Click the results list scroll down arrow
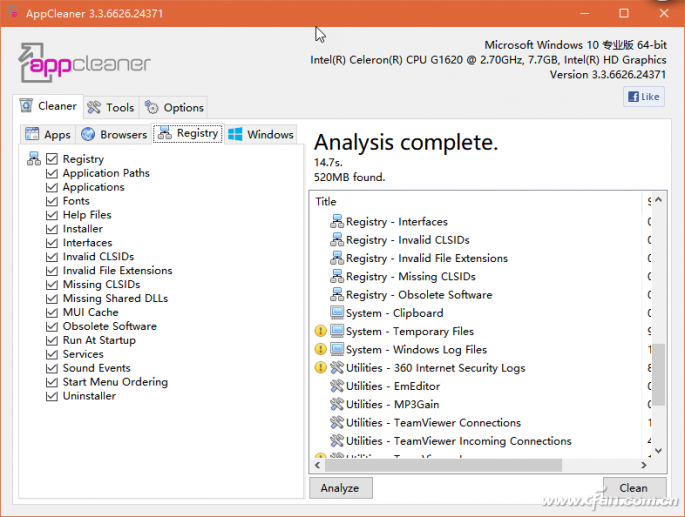 coord(659,451)
